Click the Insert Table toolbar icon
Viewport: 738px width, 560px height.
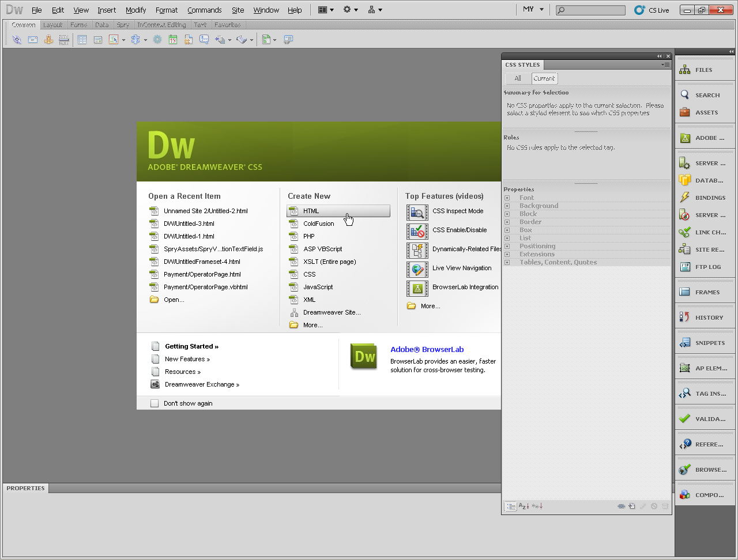[82, 40]
